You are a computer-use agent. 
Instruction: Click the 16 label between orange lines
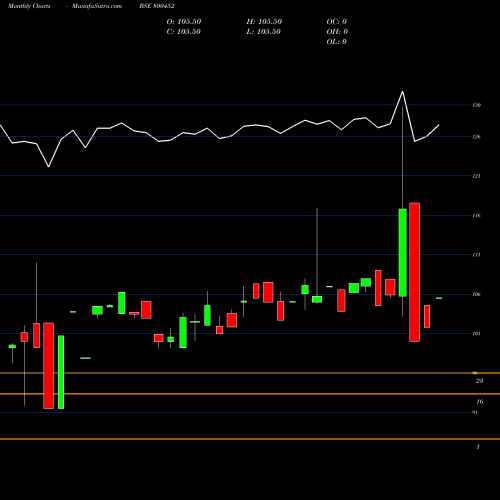pyautogui.click(x=480, y=402)
